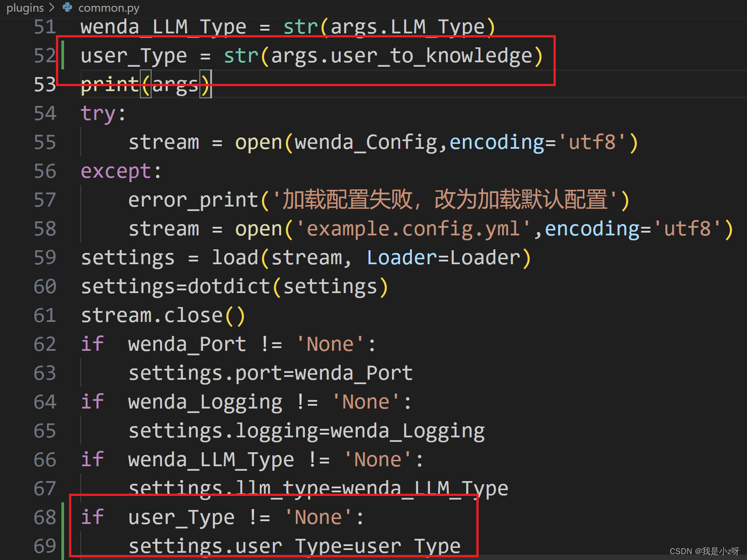Click line number 60 in gutter
747x560 pixels.
[x=45, y=287]
